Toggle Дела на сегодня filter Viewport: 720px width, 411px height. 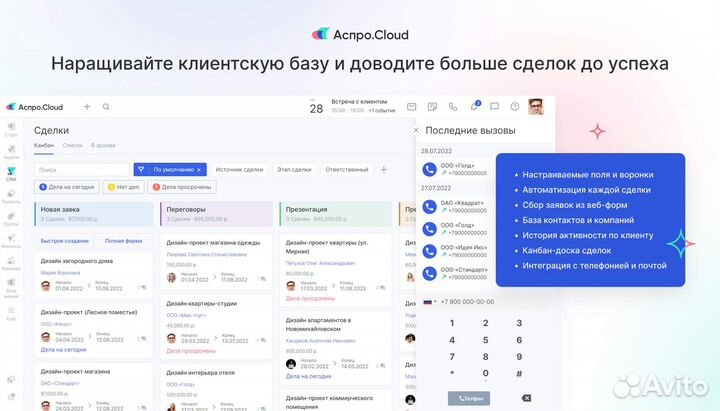point(67,187)
